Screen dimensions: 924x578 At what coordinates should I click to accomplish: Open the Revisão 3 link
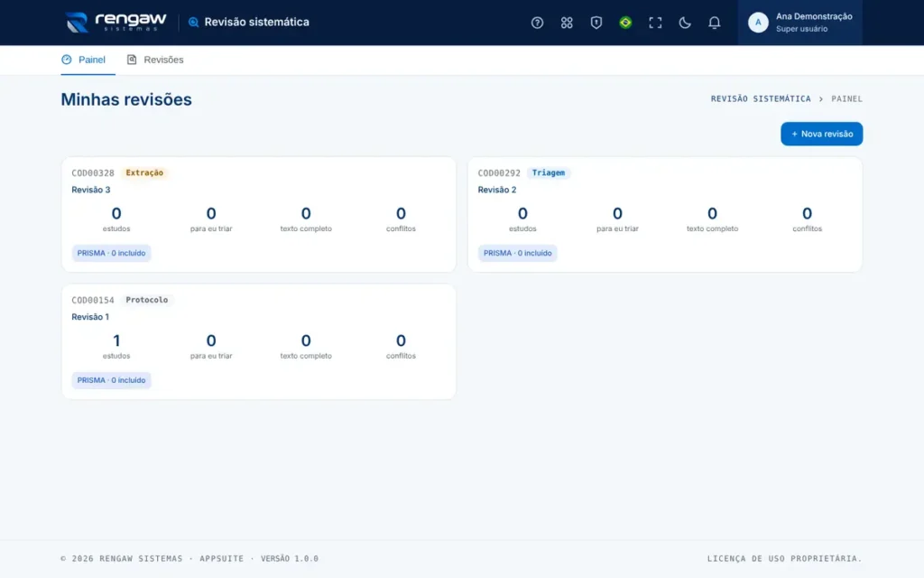[91, 190]
